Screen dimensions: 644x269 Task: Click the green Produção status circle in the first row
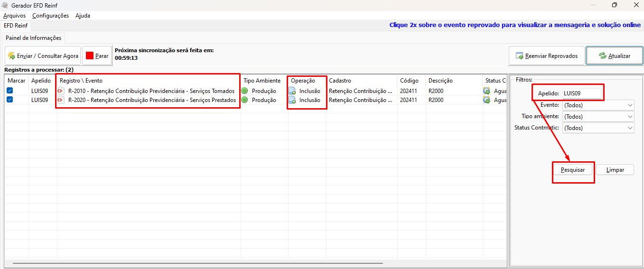244,91
